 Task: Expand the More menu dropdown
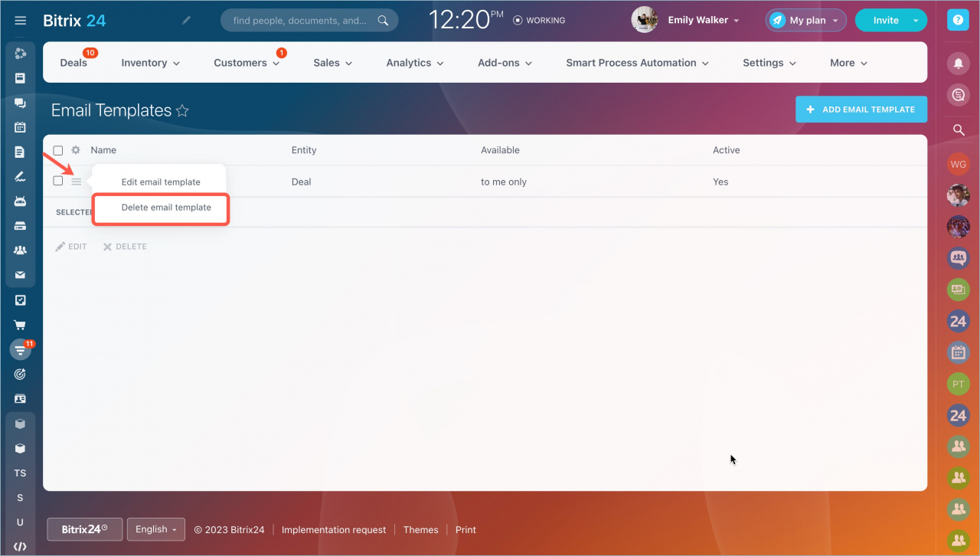849,63
